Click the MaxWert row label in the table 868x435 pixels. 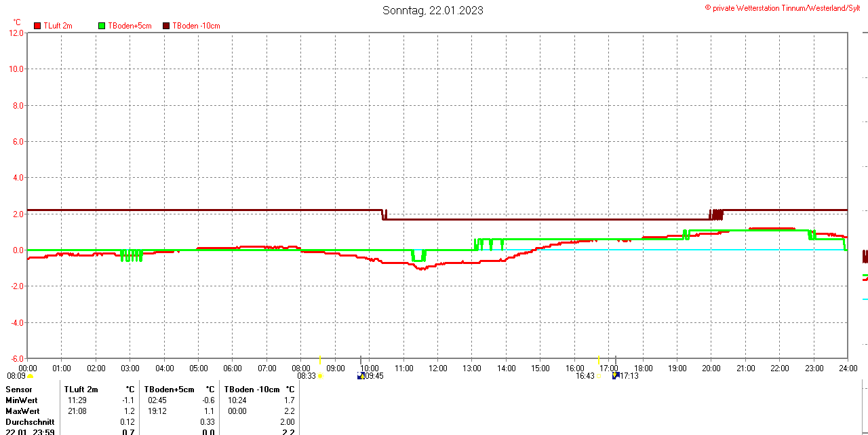[22, 411]
